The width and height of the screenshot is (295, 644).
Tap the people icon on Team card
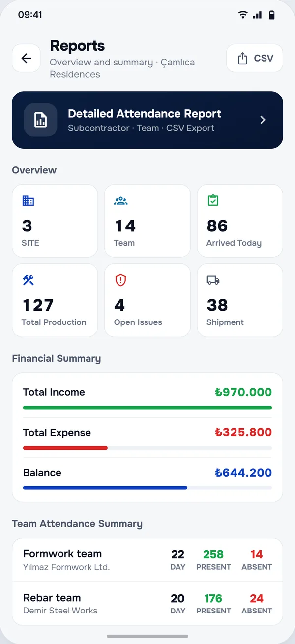pos(120,200)
